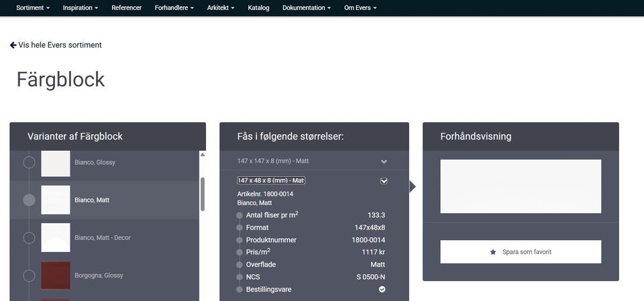Click the Färgblock page heading
The height and width of the screenshot is (301, 644).
(x=61, y=80)
